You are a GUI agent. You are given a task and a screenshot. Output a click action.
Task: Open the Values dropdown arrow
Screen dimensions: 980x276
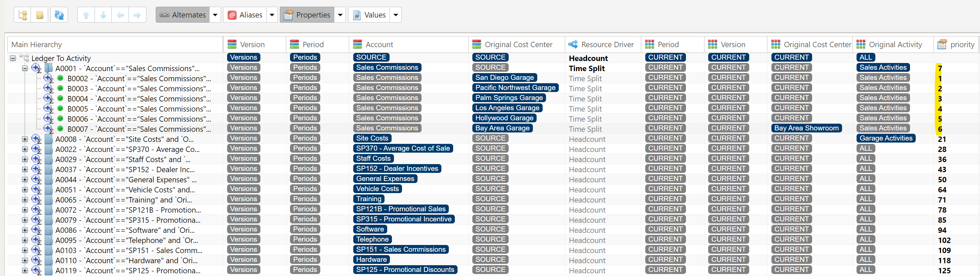coord(396,15)
